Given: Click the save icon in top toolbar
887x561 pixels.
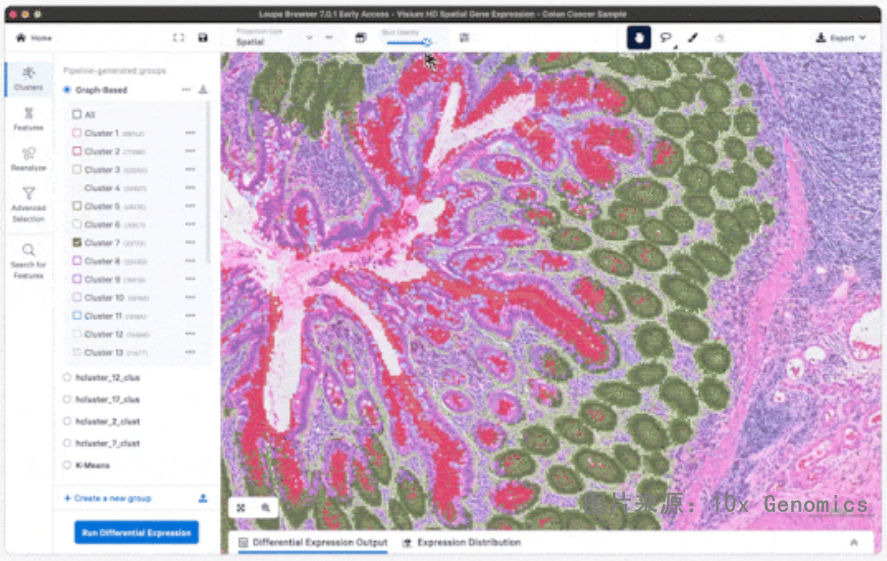Looking at the screenshot, I should pyautogui.click(x=203, y=37).
